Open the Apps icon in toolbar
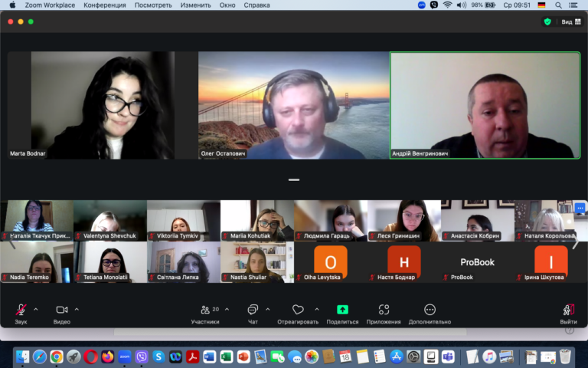This screenshot has height=368, width=588. click(384, 310)
